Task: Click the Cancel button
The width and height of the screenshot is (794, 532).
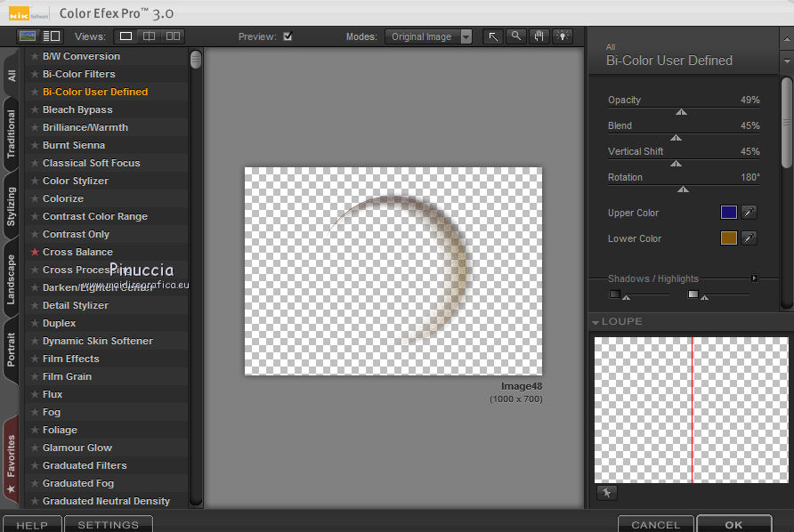Action: tap(655, 524)
